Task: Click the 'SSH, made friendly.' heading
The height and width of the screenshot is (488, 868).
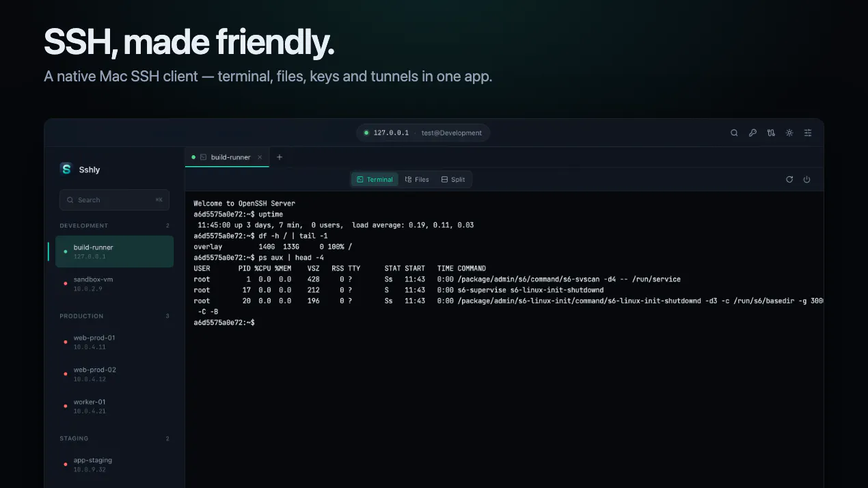Action: (x=189, y=42)
